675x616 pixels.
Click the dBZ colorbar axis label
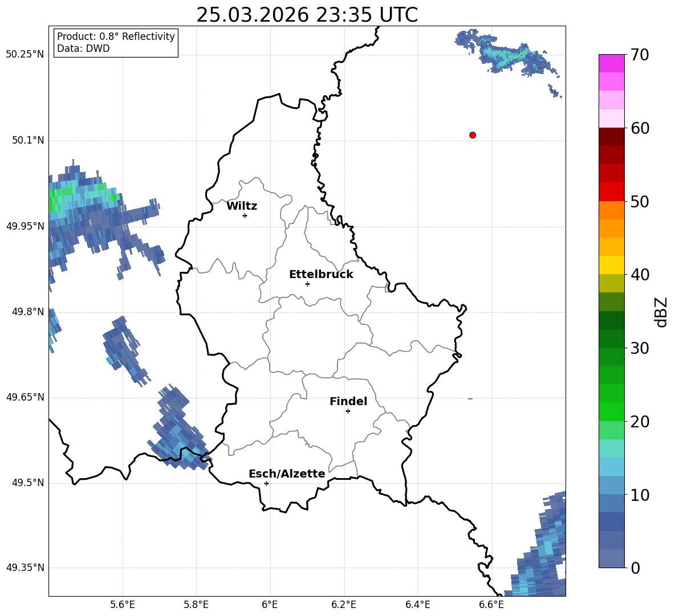click(661, 312)
